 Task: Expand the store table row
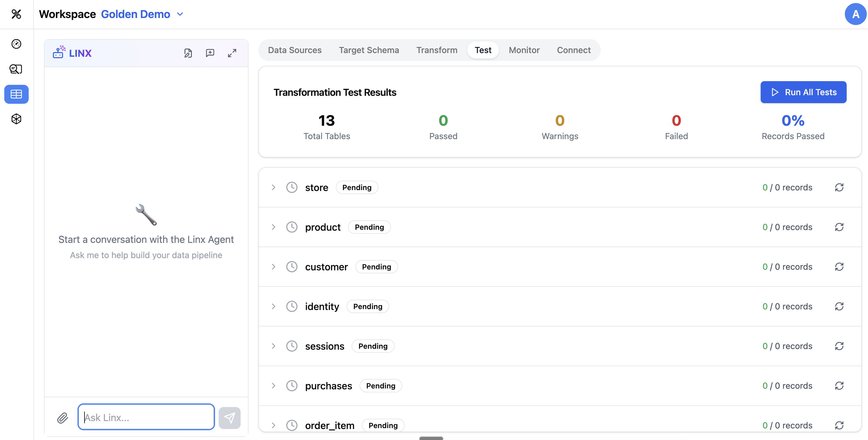coord(274,187)
